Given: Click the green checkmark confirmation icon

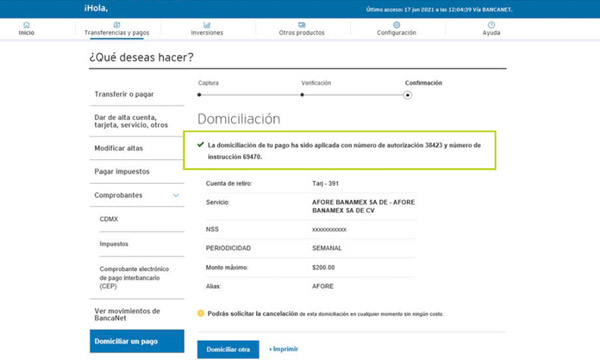Looking at the screenshot, I should coord(201,145).
